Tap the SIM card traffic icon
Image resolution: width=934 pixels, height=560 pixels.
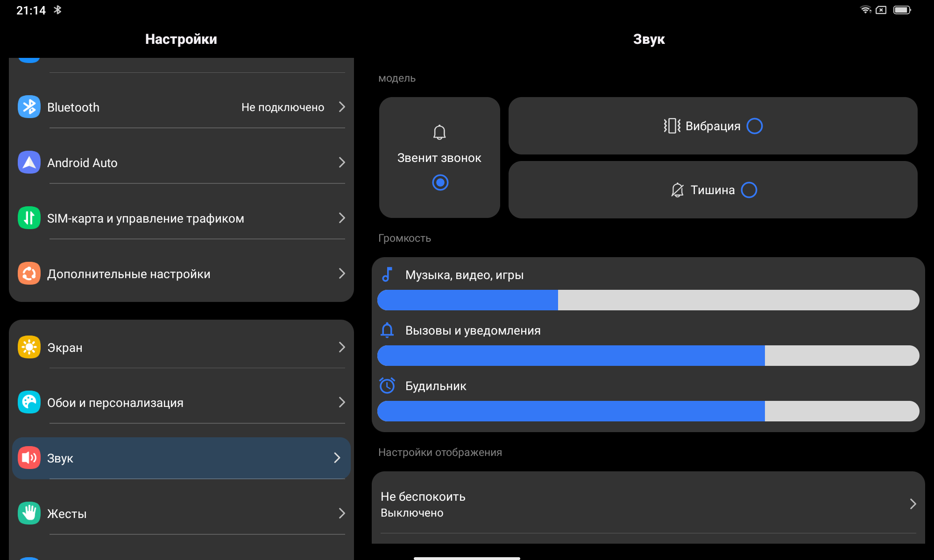(29, 218)
